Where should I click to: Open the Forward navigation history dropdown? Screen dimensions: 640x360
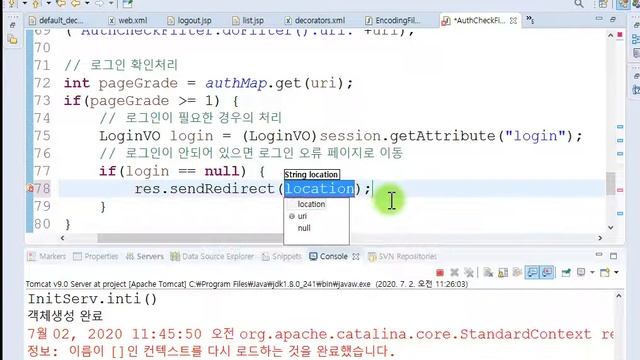(111, 4)
